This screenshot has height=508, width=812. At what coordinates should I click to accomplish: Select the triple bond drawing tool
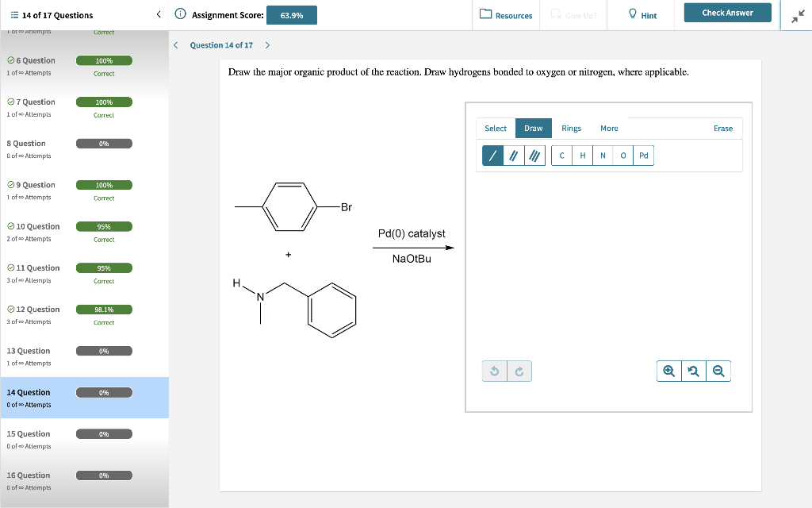534,155
